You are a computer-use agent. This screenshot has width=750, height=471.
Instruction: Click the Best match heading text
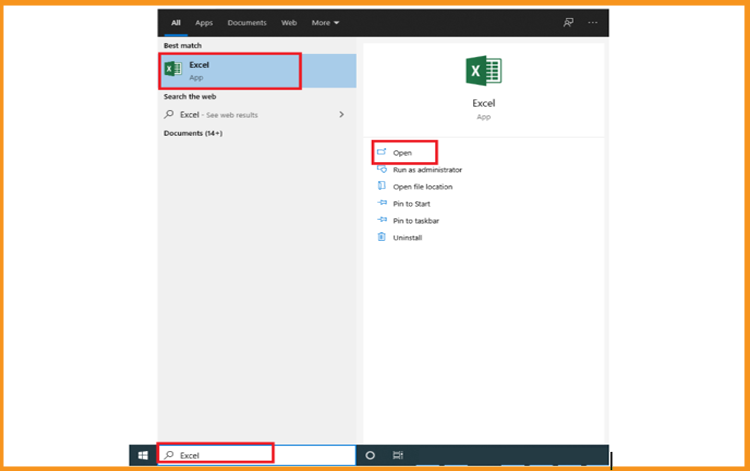[x=182, y=46]
